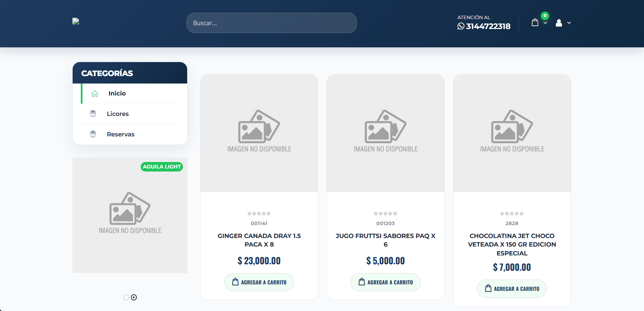
Task: Click the WhatsApp icon next to the phone number
Action: coord(461,26)
